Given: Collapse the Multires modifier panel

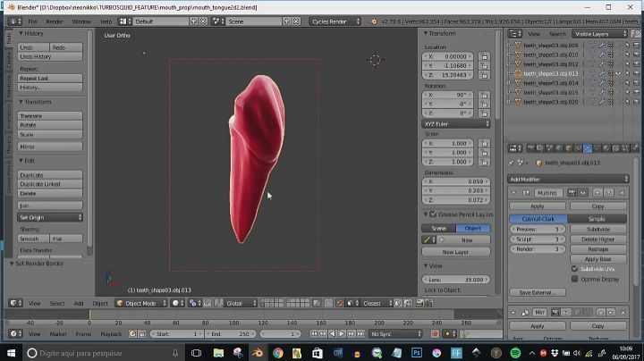Looking at the screenshot, I should (513, 192).
